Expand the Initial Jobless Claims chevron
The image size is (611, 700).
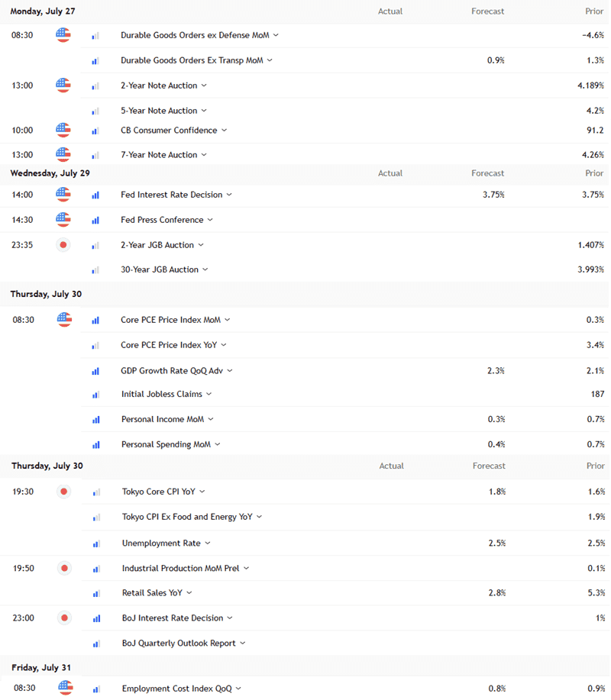pos(209,394)
